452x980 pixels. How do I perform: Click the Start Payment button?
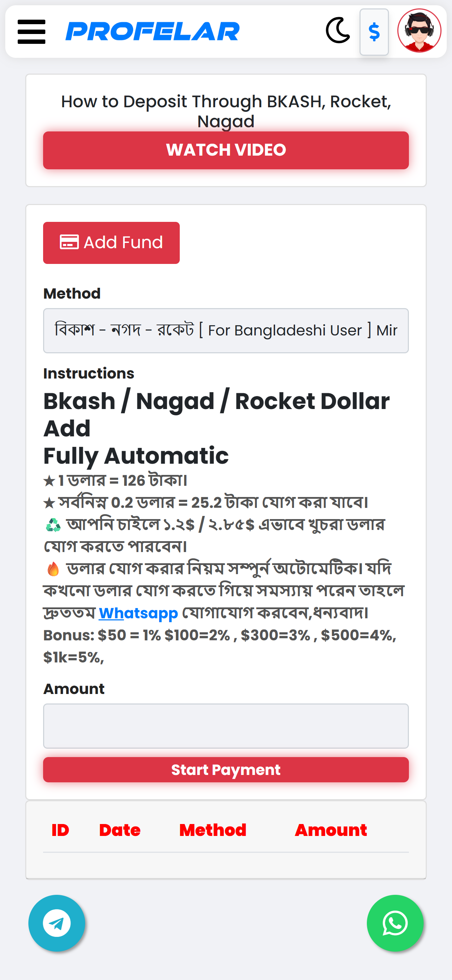click(x=226, y=769)
